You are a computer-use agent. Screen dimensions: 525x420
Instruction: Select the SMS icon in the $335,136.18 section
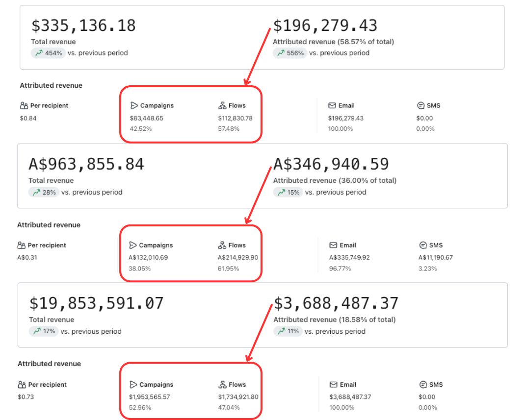[x=421, y=106]
